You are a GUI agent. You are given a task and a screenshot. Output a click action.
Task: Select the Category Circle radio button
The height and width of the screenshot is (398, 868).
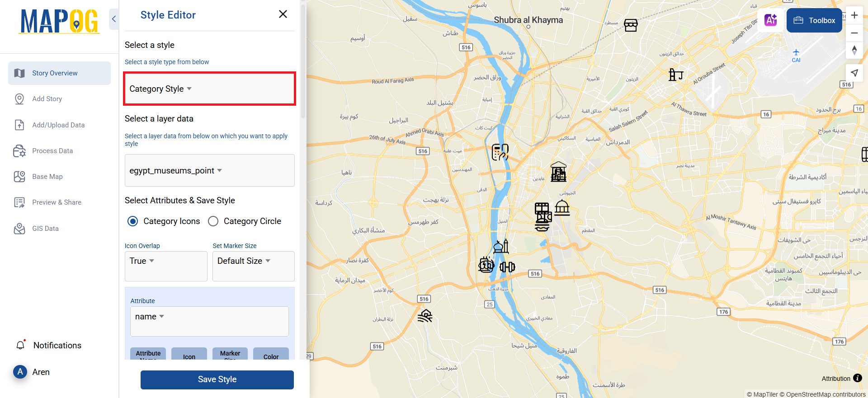click(x=213, y=221)
